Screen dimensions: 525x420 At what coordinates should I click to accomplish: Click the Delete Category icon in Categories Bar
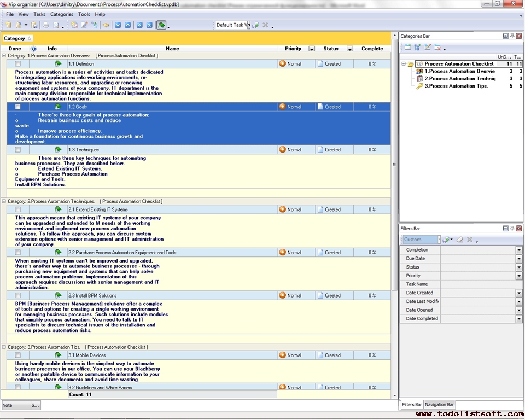(x=437, y=48)
